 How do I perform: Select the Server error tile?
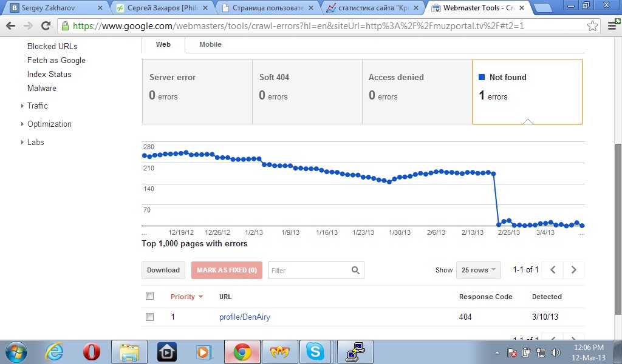[x=197, y=92]
